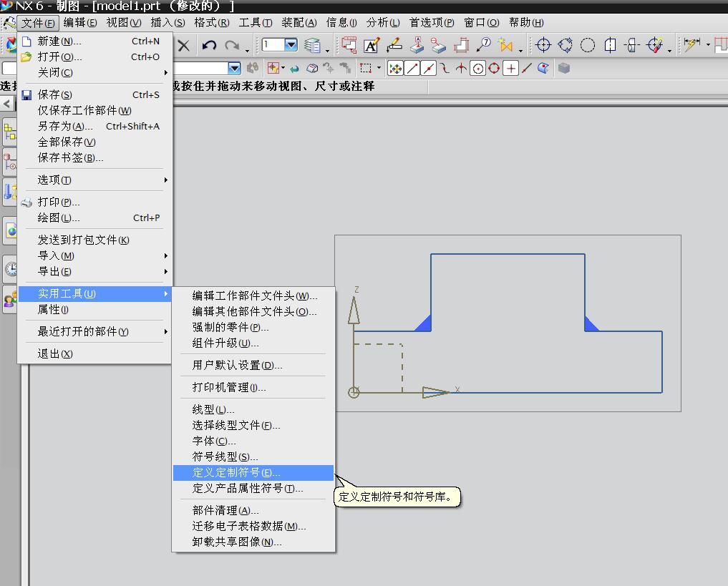Open the assembly navigator sidebar icon
This screenshot has width=728, height=586.
(10, 132)
